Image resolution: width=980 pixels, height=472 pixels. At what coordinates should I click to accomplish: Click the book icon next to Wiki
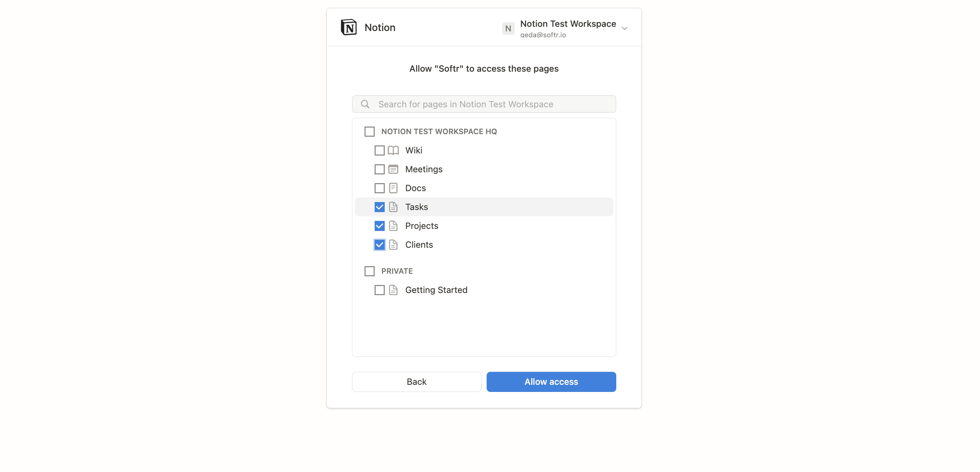pyautogui.click(x=393, y=150)
